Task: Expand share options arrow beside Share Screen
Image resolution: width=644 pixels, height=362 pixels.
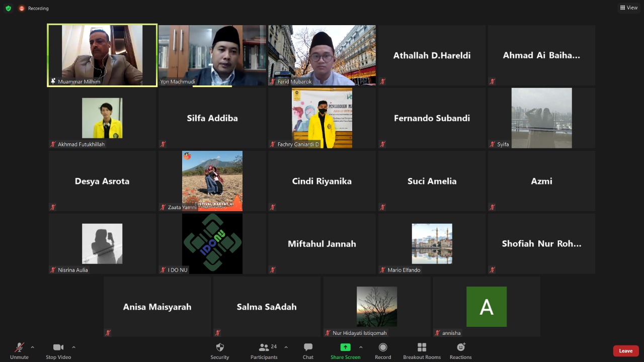Action: (360, 347)
